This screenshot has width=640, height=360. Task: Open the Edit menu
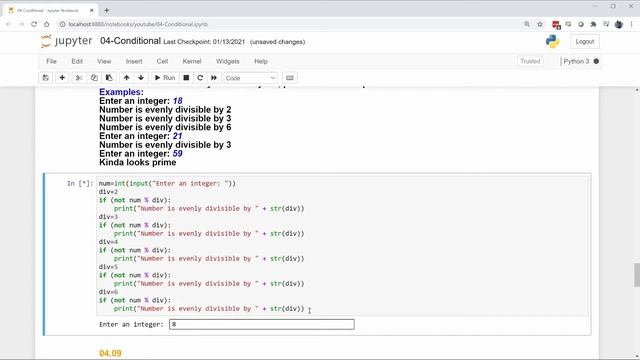point(77,61)
